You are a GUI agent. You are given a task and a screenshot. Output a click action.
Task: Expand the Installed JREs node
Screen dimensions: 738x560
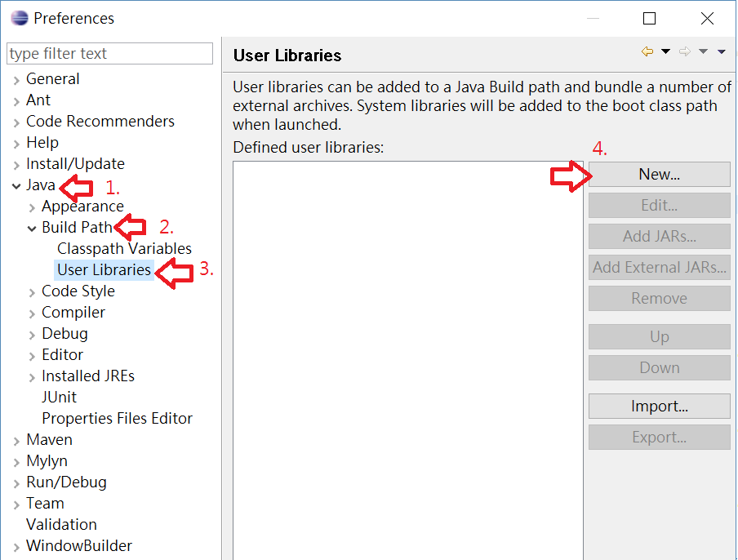pos(32,377)
